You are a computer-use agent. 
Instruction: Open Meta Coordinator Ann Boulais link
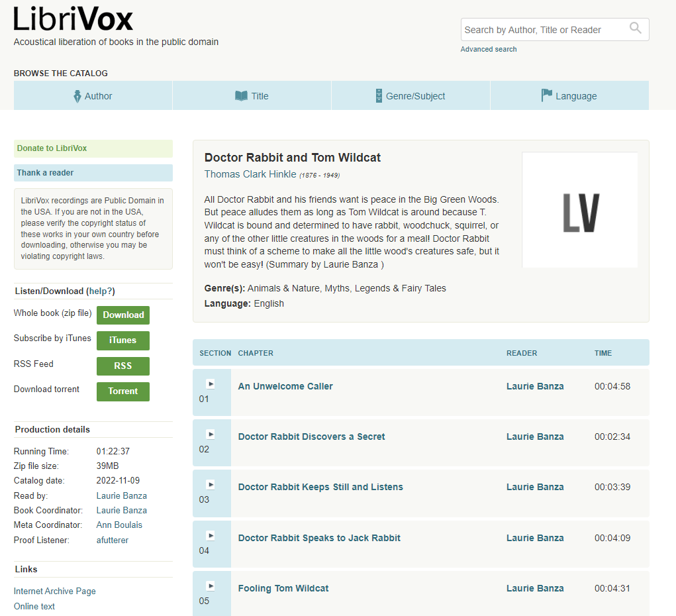[119, 525]
